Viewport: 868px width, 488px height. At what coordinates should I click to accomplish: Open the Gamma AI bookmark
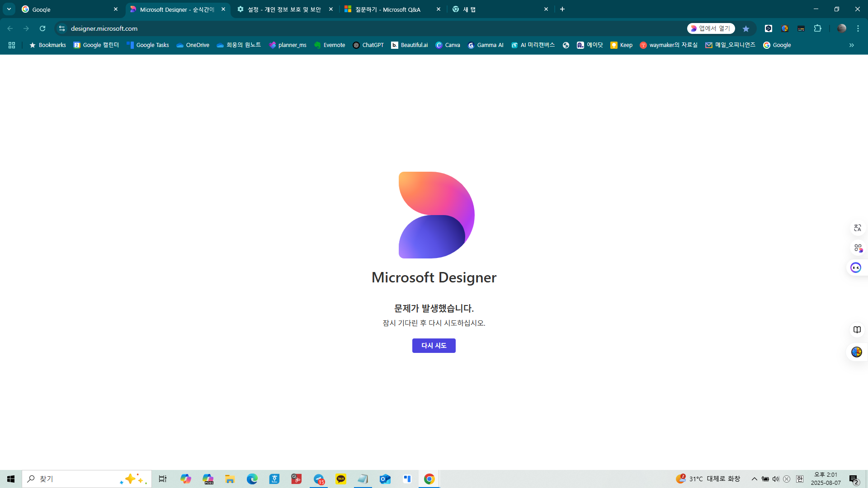coord(486,45)
